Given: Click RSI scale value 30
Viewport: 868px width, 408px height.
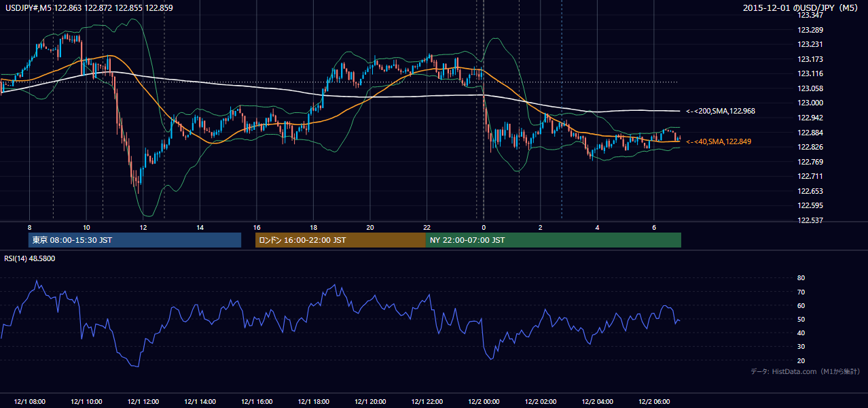Looking at the screenshot, I should 801,346.
